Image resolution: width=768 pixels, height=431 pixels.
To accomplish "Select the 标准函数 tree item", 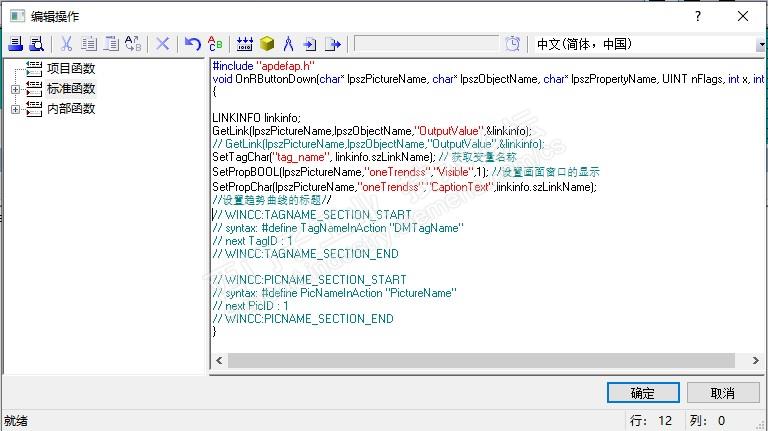I will [x=71, y=89].
